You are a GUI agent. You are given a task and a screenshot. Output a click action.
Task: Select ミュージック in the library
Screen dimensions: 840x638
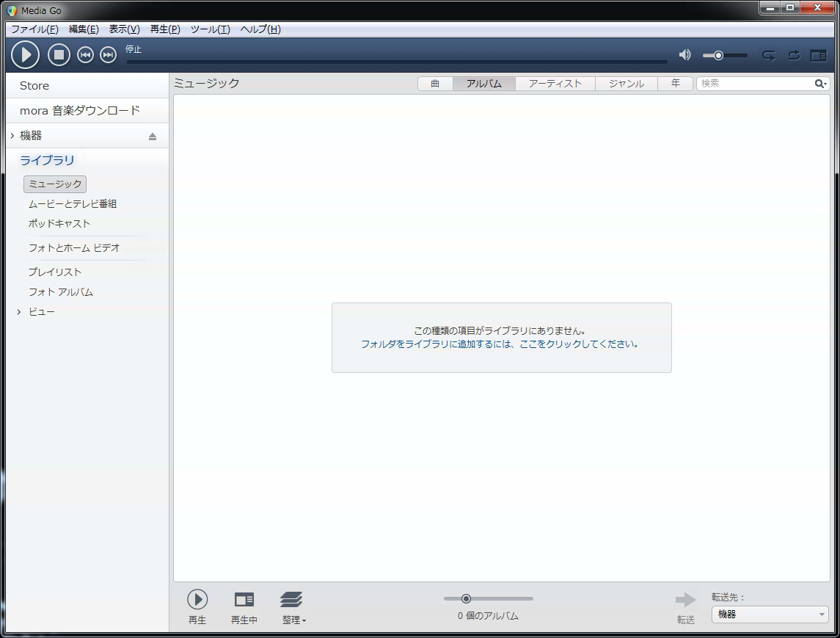55,184
